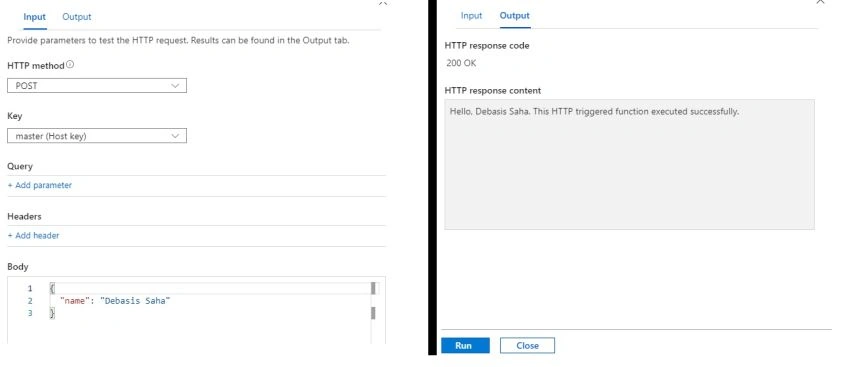Click the "Debasis Saha" value in Body

(x=135, y=301)
